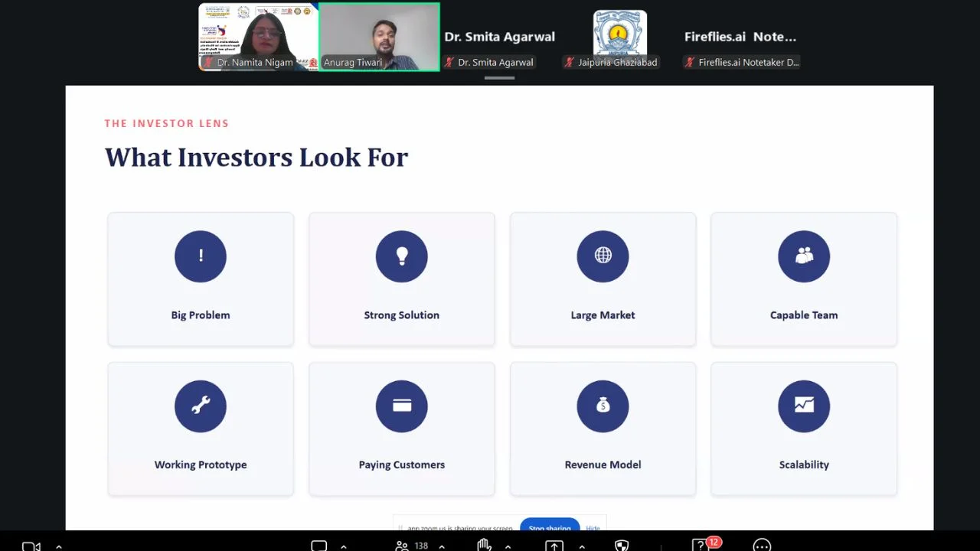This screenshot has width=980, height=551.
Task: Toggle the camera video icon
Action: 31,546
